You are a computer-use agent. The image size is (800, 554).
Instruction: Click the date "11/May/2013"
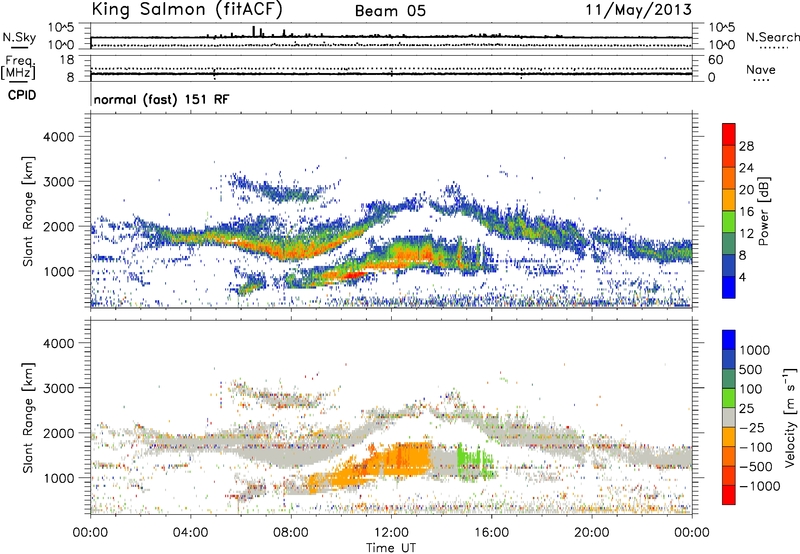pyautogui.click(x=639, y=10)
